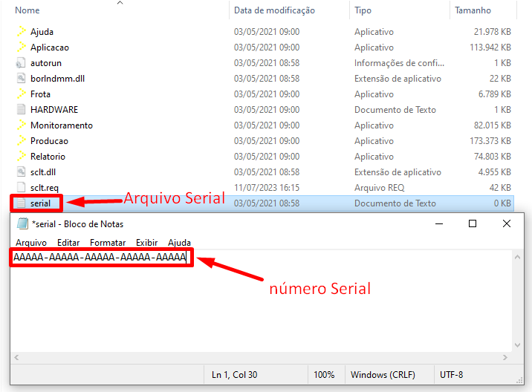Click the Frota application icon
Image resolution: width=532 pixels, height=392 pixels.
[x=22, y=94]
